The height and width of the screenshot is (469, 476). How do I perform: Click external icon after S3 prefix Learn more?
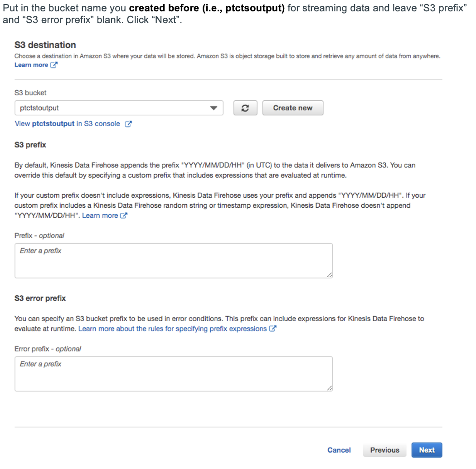click(x=124, y=216)
